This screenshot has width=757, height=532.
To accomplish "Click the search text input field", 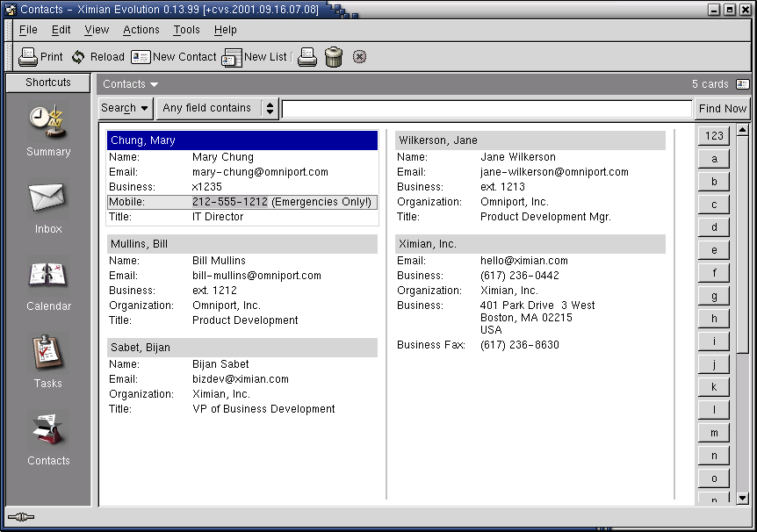I will pos(487,109).
